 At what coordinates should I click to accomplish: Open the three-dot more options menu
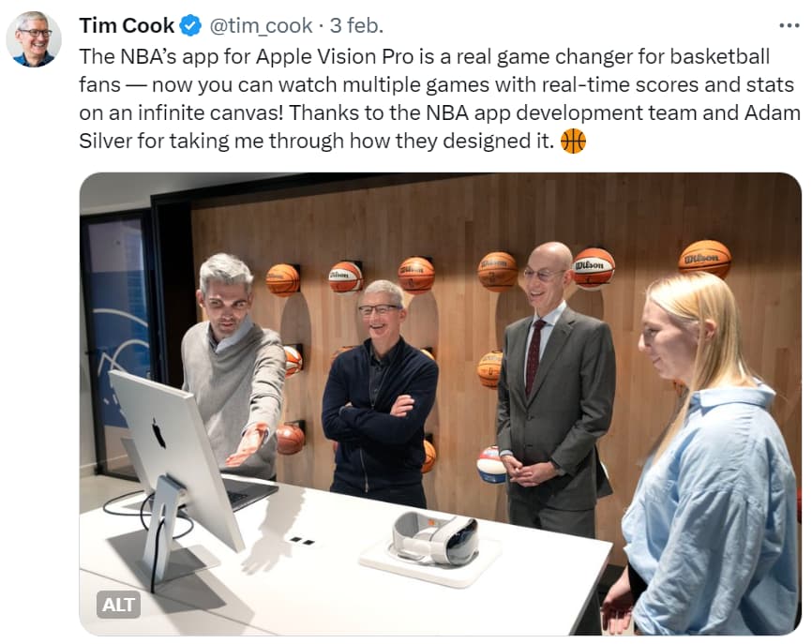click(x=789, y=26)
